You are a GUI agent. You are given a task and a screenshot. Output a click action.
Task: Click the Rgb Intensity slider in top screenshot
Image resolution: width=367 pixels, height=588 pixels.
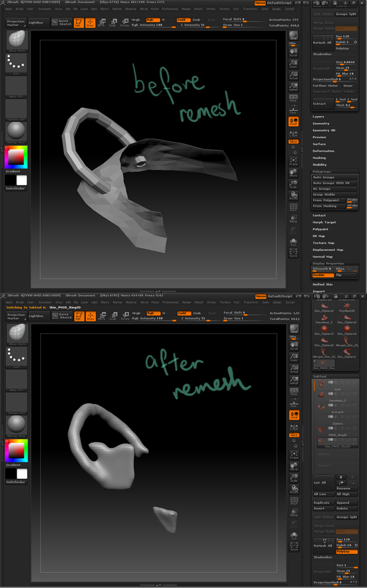coord(154,25)
